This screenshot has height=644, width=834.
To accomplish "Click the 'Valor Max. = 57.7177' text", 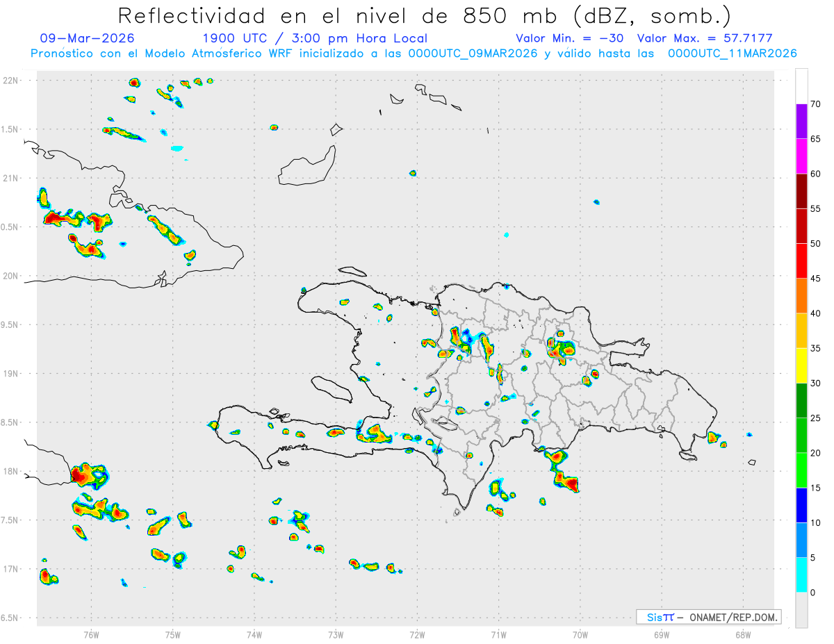I will pyautogui.click(x=705, y=38).
